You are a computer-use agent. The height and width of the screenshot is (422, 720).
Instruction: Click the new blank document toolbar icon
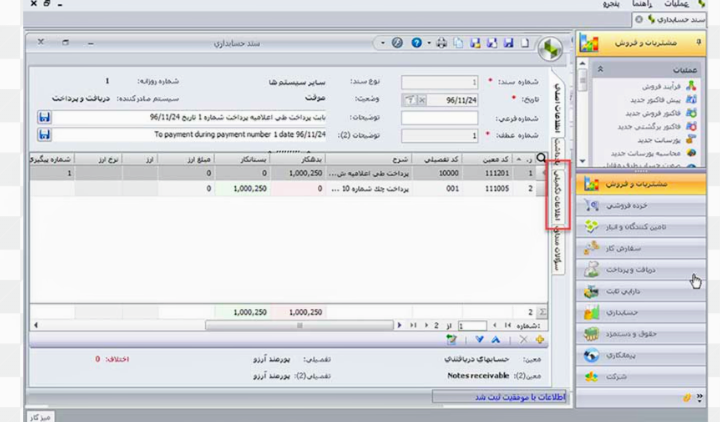(524, 43)
